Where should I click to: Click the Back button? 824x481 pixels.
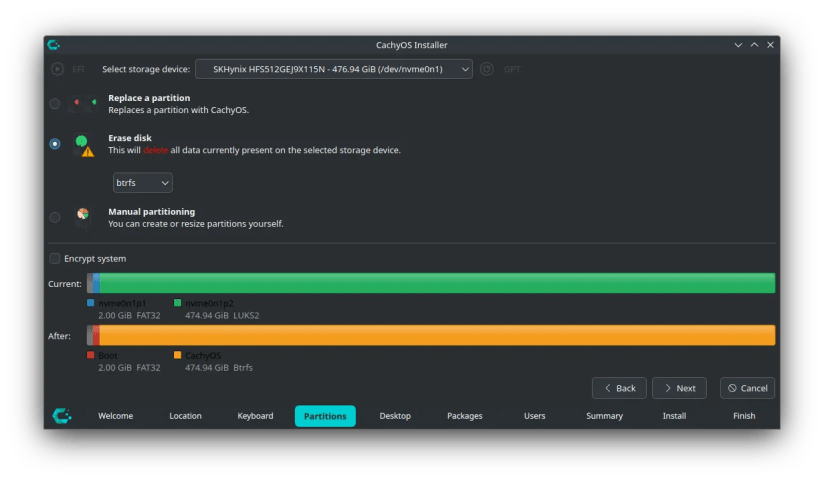[619, 388]
